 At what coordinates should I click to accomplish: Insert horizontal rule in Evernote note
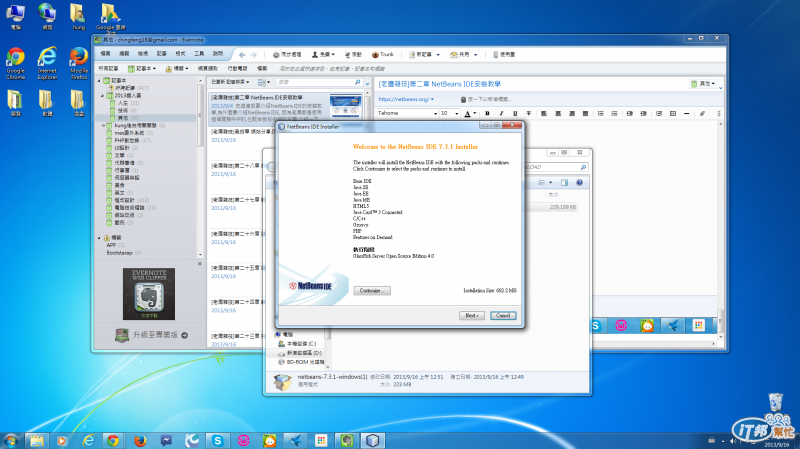(687, 113)
